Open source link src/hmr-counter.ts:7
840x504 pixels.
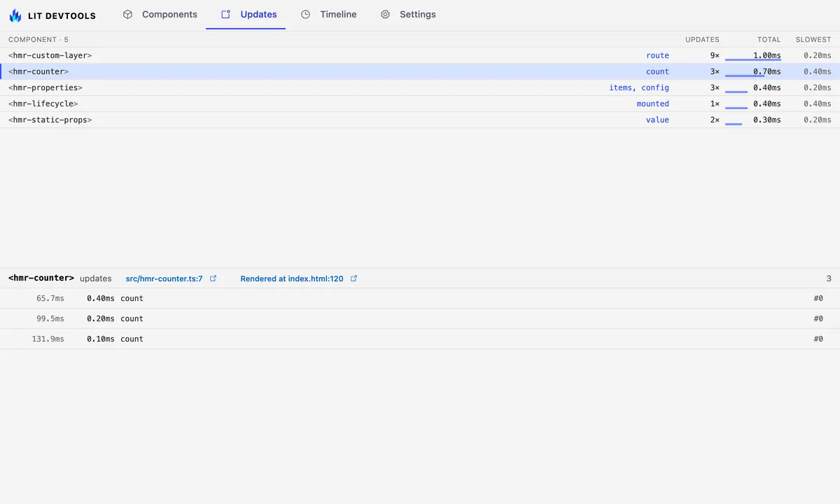pyautogui.click(x=164, y=279)
